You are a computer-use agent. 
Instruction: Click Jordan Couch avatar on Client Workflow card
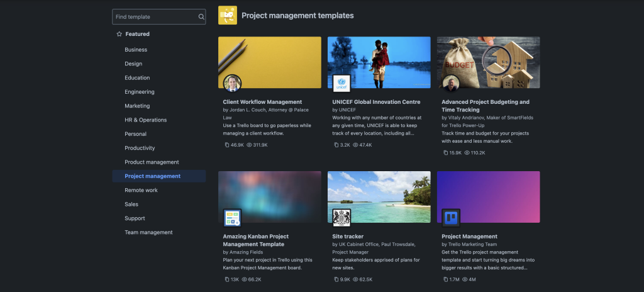point(232,84)
